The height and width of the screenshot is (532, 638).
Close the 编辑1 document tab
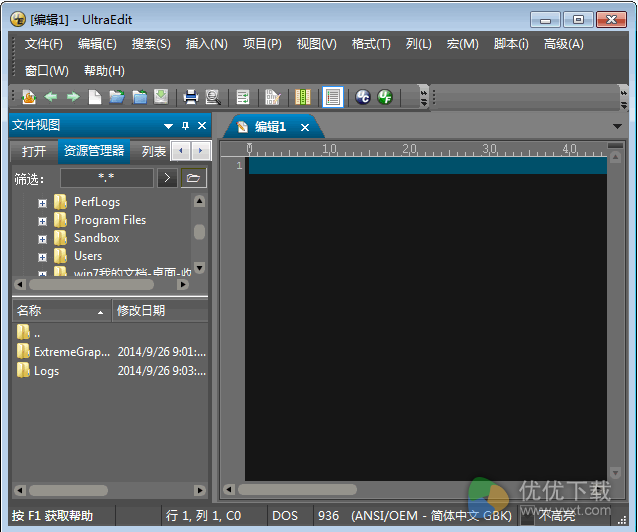(305, 127)
